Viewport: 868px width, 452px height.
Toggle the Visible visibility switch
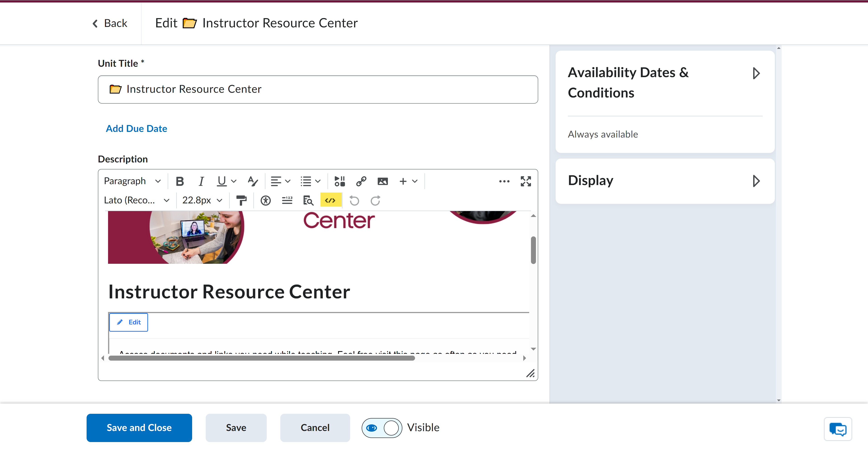(381, 428)
